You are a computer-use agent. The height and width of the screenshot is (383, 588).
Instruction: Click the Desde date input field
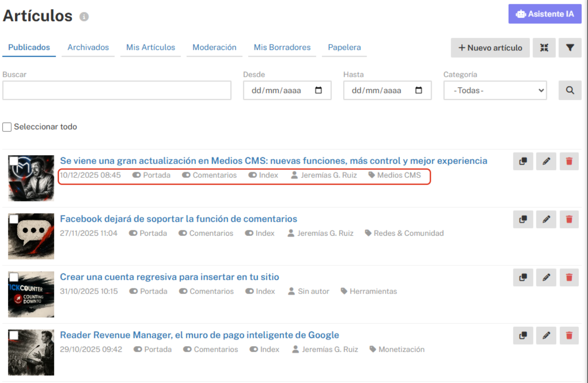point(287,90)
